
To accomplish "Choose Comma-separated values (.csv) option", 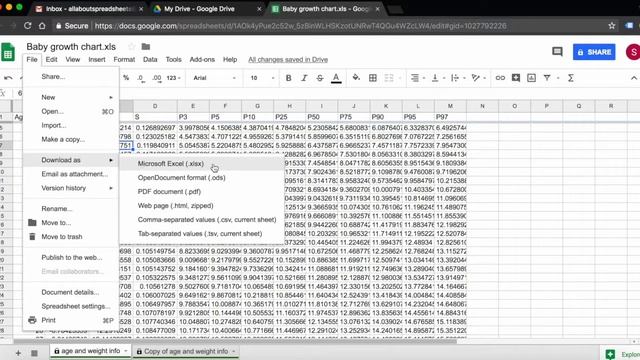I will 202,220.
